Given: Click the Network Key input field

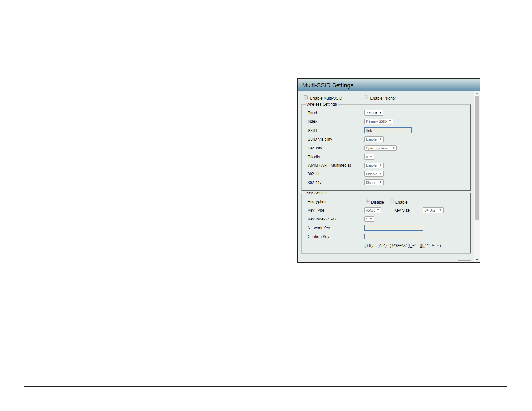Looking at the screenshot, I should pyautogui.click(x=394, y=228).
